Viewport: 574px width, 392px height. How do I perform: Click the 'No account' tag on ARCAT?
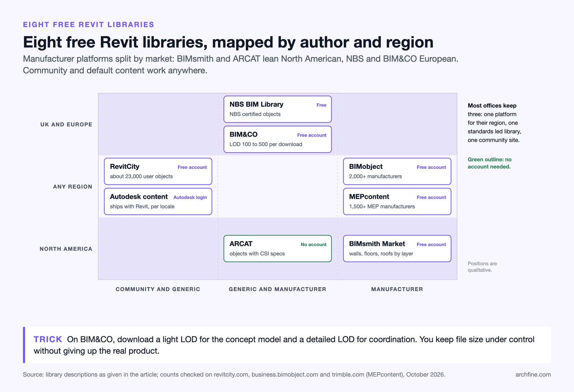pos(314,244)
